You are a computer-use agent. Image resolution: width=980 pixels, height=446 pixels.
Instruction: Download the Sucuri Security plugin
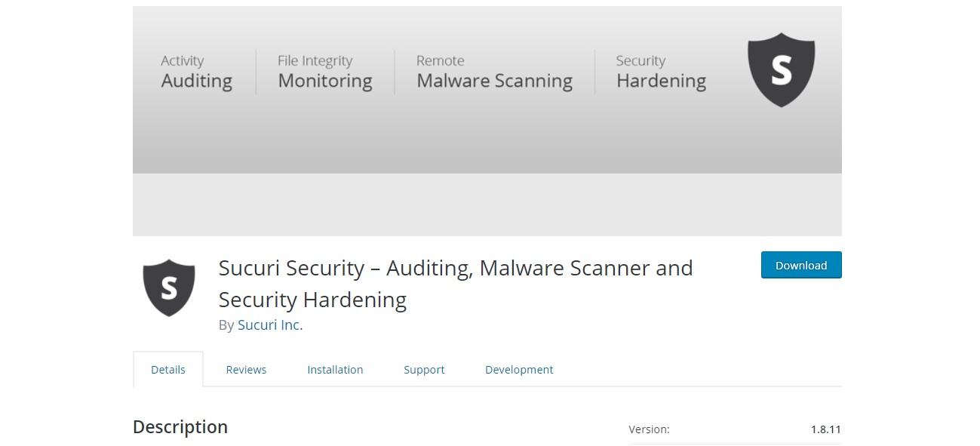click(801, 265)
